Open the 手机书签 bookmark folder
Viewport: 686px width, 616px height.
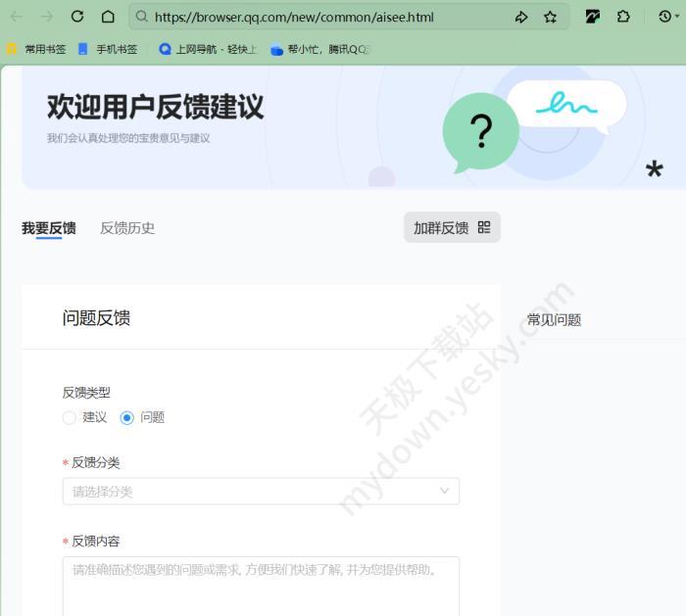pyautogui.click(x=108, y=49)
